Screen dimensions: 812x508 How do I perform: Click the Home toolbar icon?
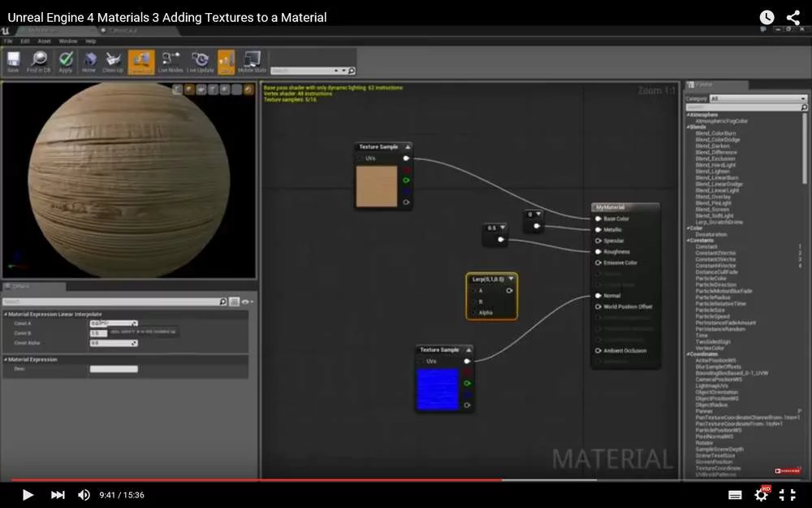coord(89,60)
